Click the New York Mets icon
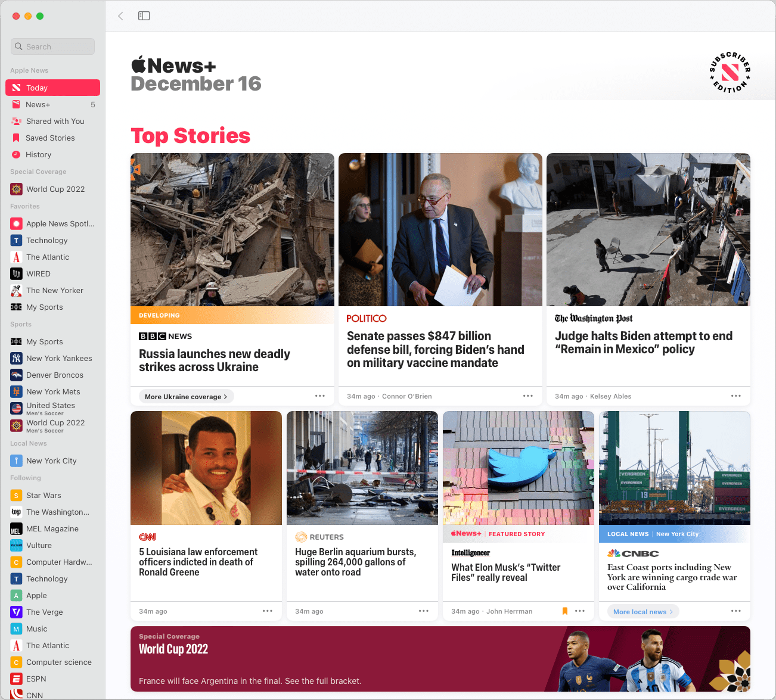The height and width of the screenshot is (700, 776). 16,391
